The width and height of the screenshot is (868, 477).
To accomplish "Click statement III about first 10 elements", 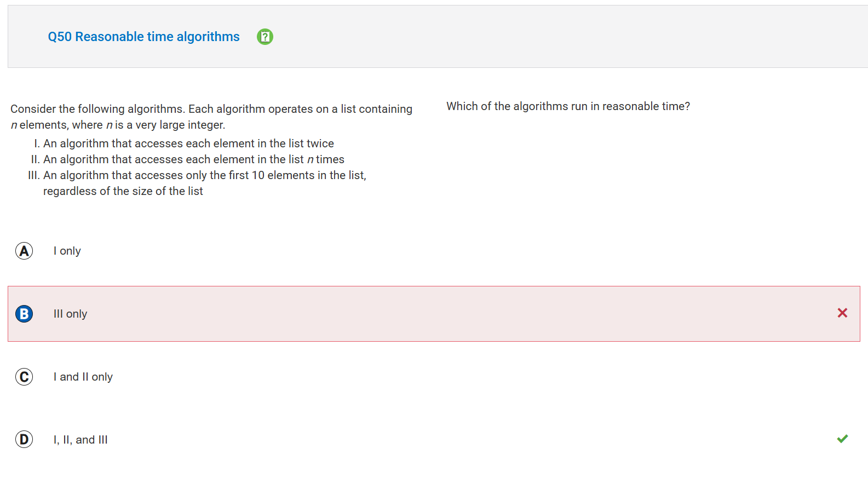I will [197, 175].
